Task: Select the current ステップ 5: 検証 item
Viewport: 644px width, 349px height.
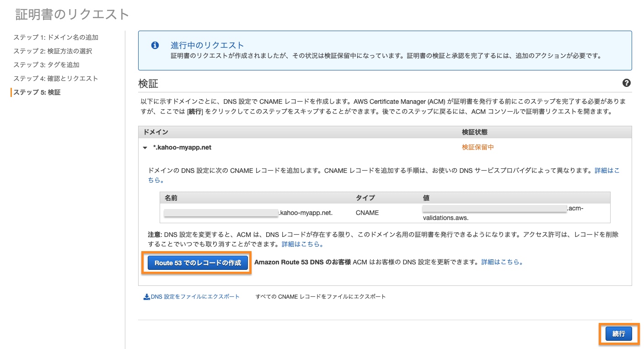Action: 37,92
